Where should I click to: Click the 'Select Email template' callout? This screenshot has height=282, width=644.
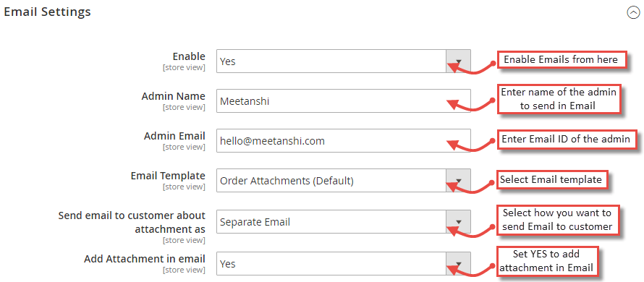pos(551,180)
